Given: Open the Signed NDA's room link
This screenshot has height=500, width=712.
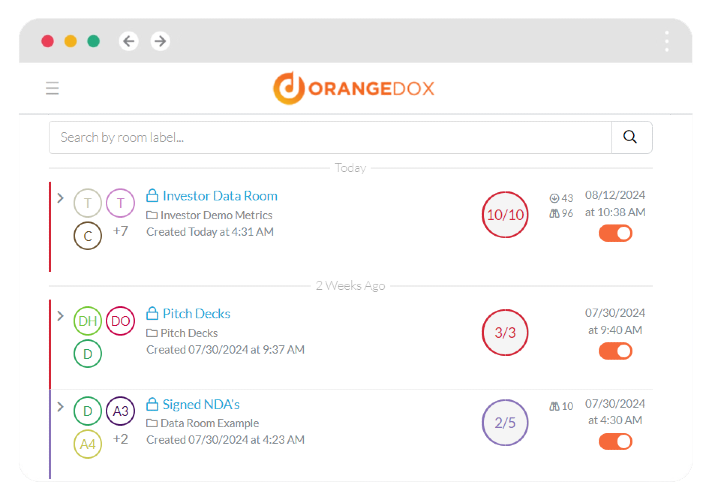Looking at the screenshot, I should [201, 404].
